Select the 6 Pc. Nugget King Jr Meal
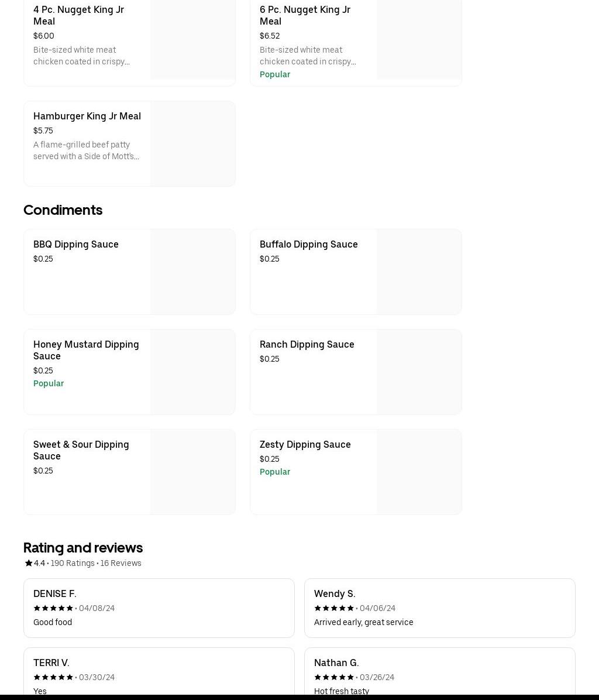Image resolution: width=599 pixels, height=700 pixels. pyautogui.click(x=305, y=15)
